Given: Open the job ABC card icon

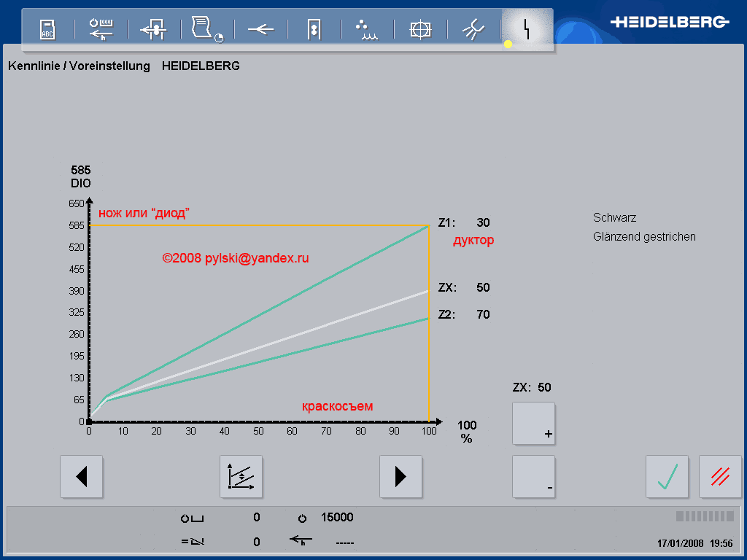Looking at the screenshot, I should 47,29.
